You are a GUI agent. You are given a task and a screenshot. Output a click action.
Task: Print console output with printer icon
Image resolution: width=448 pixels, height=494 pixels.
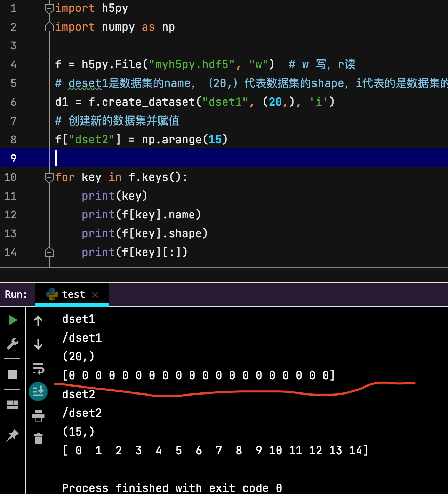coord(38,415)
